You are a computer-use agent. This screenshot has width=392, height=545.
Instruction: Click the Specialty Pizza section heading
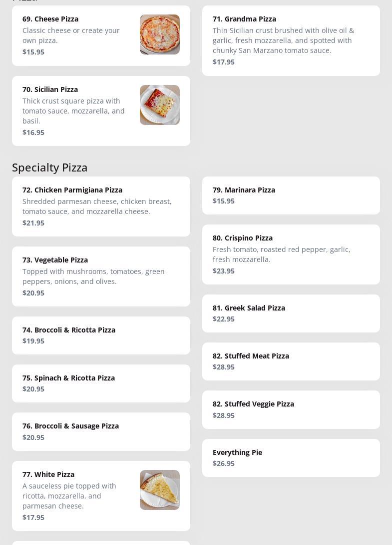pos(49,167)
